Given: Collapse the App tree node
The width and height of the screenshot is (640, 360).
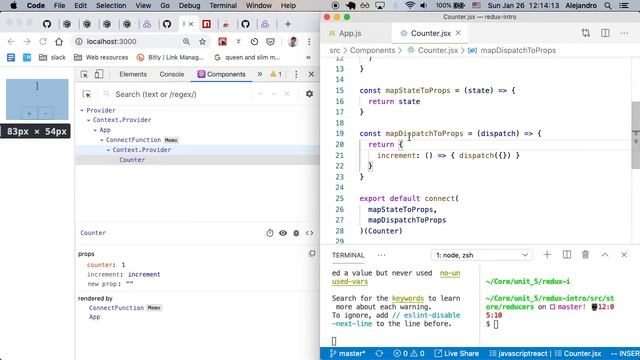Looking at the screenshot, I should (95, 130).
